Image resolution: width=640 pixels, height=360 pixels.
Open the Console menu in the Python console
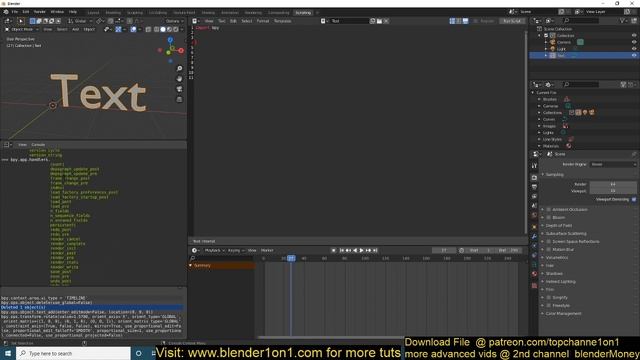[x=38, y=145]
